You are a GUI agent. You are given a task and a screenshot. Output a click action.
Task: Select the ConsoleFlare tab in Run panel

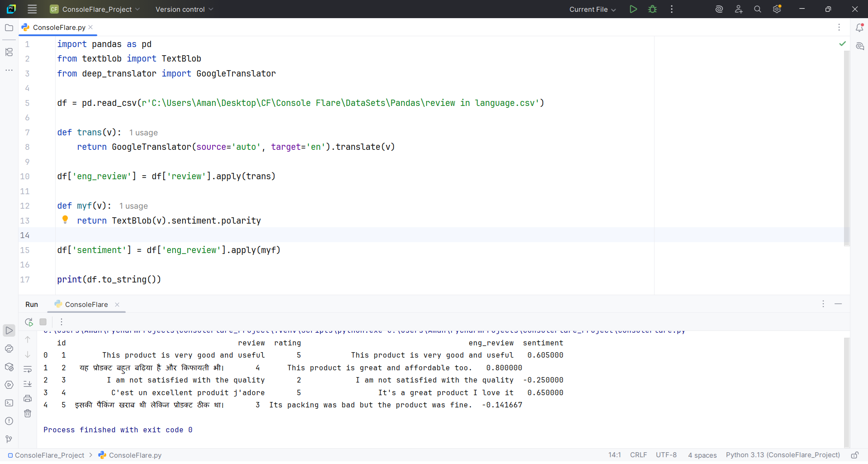tap(86, 305)
